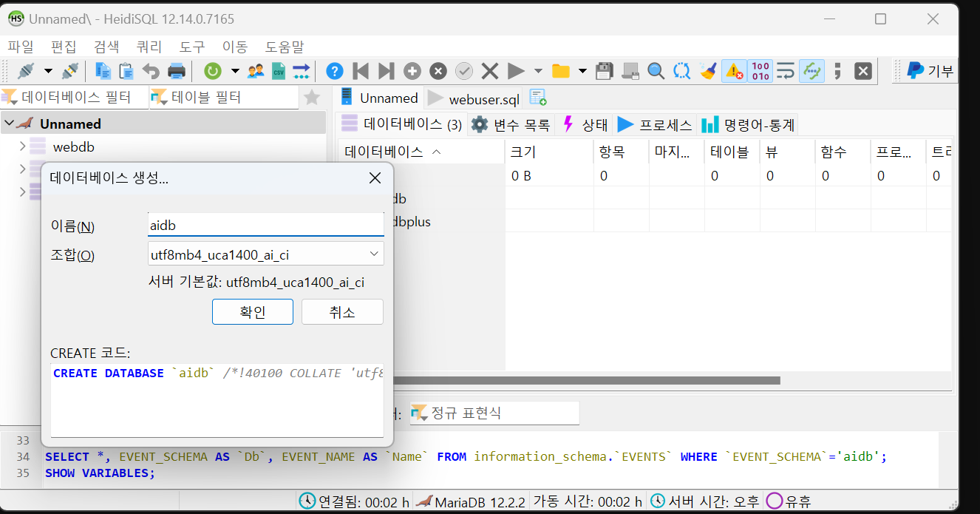Switch to the 변수 목록 tab
Viewport: 980px width, 514px height.
[511, 124]
